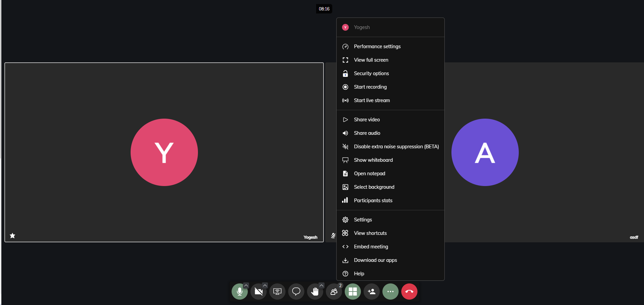Turn the camera on
This screenshot has height=305, width=644.
(x=258, y=291)
